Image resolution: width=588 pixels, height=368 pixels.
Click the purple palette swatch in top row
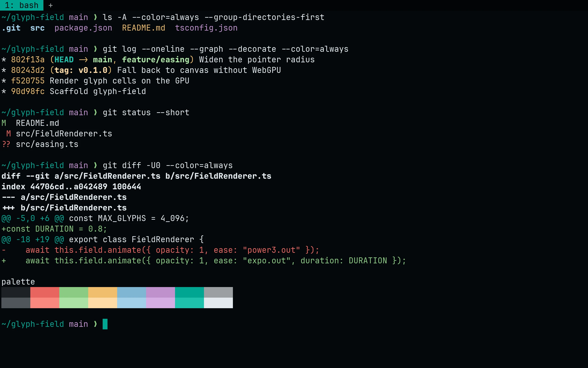click(x=160, y=292)
